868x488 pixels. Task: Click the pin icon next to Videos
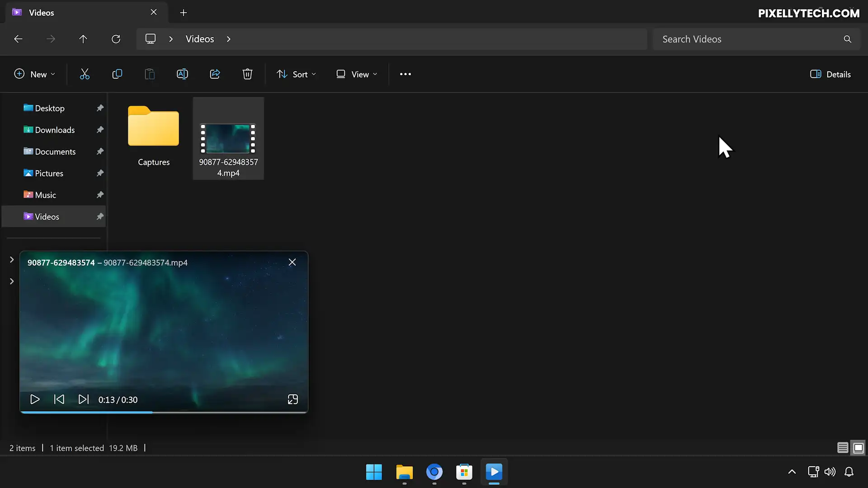[100, 216]
